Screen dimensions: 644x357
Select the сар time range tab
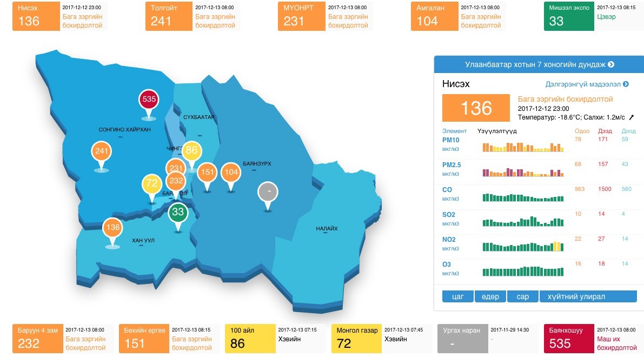(522, 296)
